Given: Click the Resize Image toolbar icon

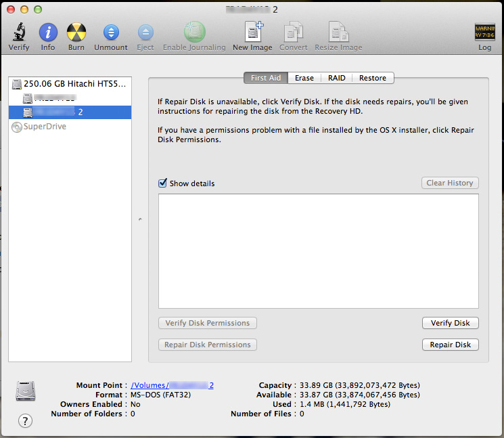Looking at the screenshot, I should [338, 32].
